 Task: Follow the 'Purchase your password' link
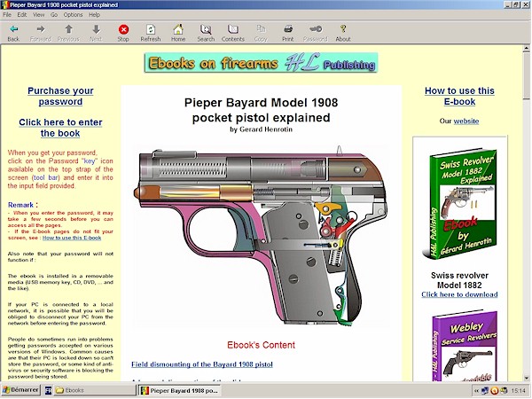pyautogui.click(x=60, y=97)
